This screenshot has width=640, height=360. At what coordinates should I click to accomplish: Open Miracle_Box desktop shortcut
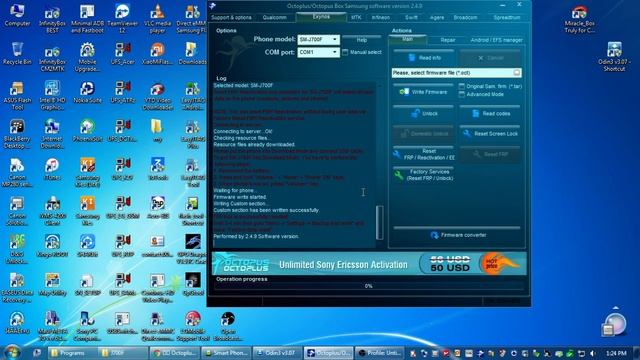click(579, 20)
